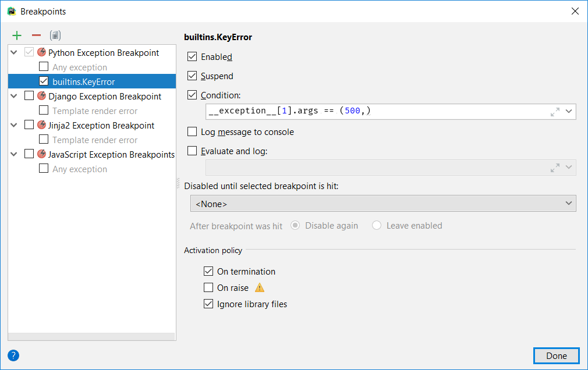The height and width of the screenshot is (370, 588).
Task: Enable the Evaluate and log checkbox
Action: pos(192,151)
